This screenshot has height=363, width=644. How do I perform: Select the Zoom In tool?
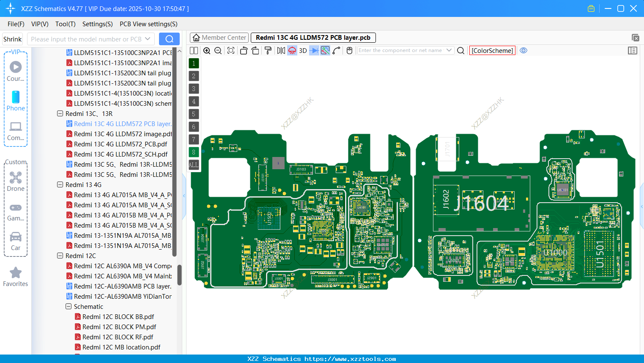point(207,50)
